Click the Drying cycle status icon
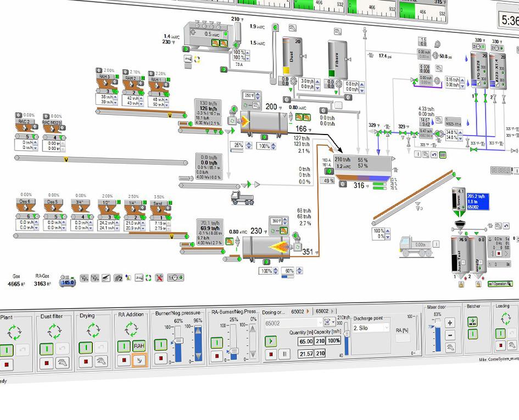The width and height of the screenshot is (519, 420). (93, 330)
